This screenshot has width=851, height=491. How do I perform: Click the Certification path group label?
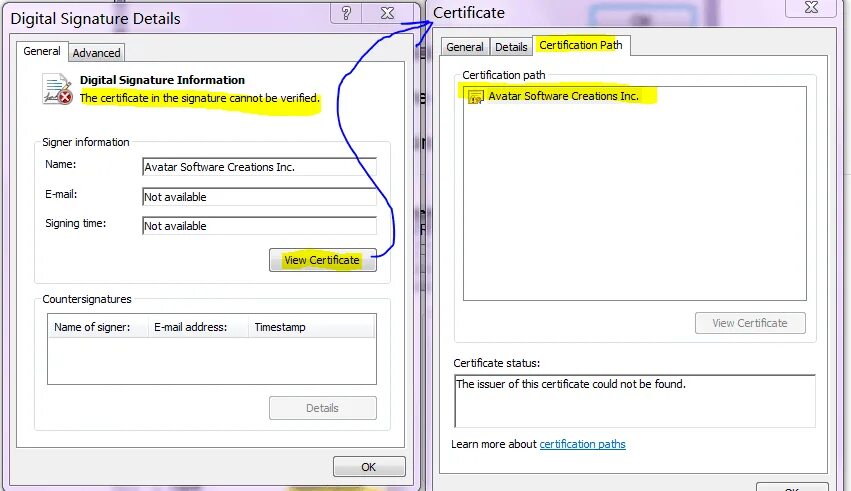pos(504,75)
